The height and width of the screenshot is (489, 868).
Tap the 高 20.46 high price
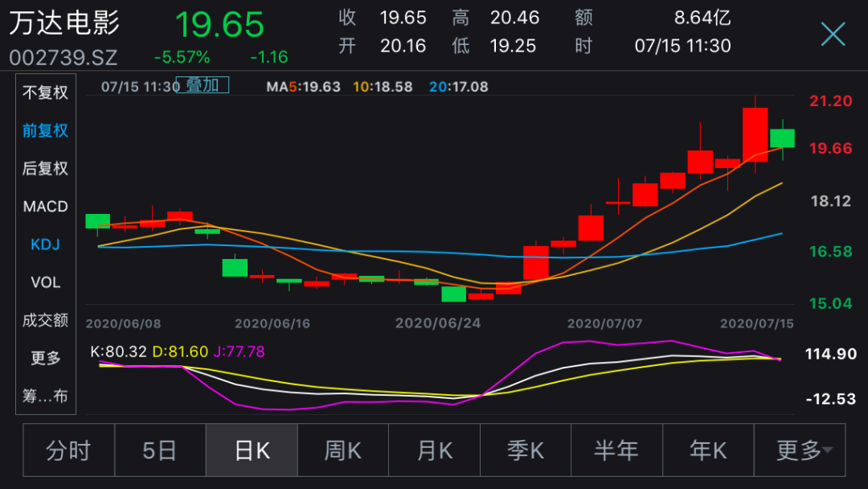pos(495,18)
